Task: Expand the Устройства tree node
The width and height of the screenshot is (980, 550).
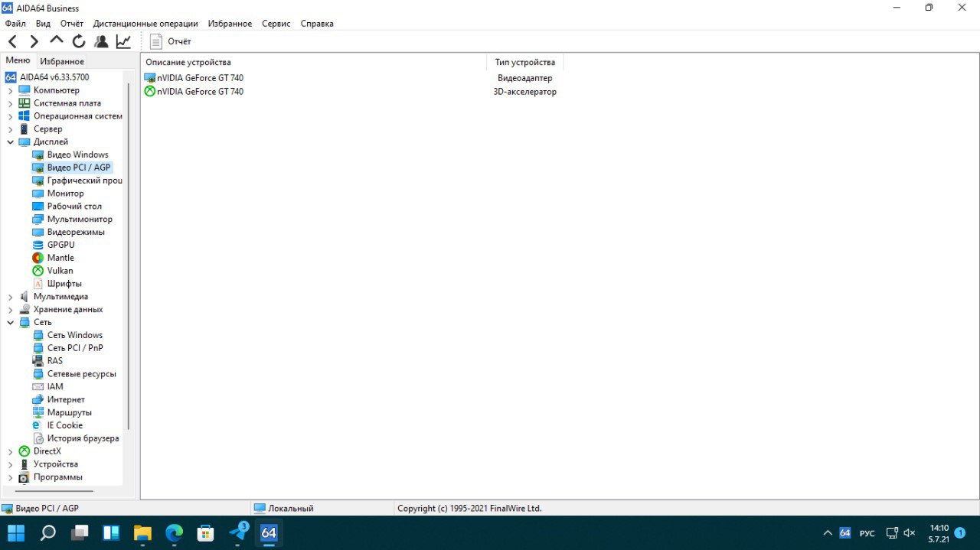Action: click(10, 464)
